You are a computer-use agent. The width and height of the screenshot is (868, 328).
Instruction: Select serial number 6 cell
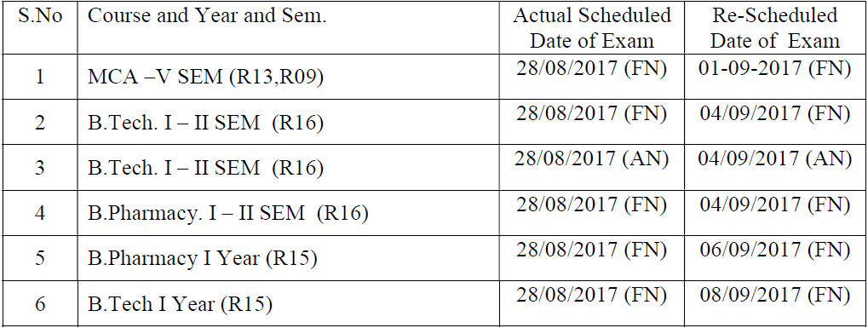(x=40, y=303)
